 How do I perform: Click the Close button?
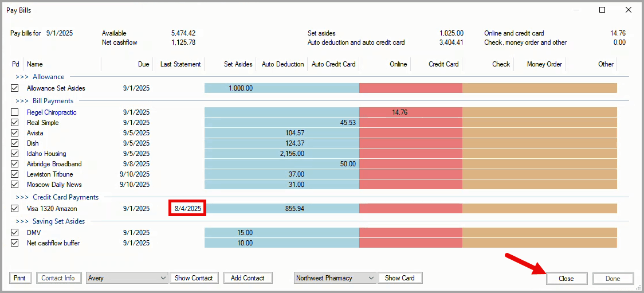(567, 279)
